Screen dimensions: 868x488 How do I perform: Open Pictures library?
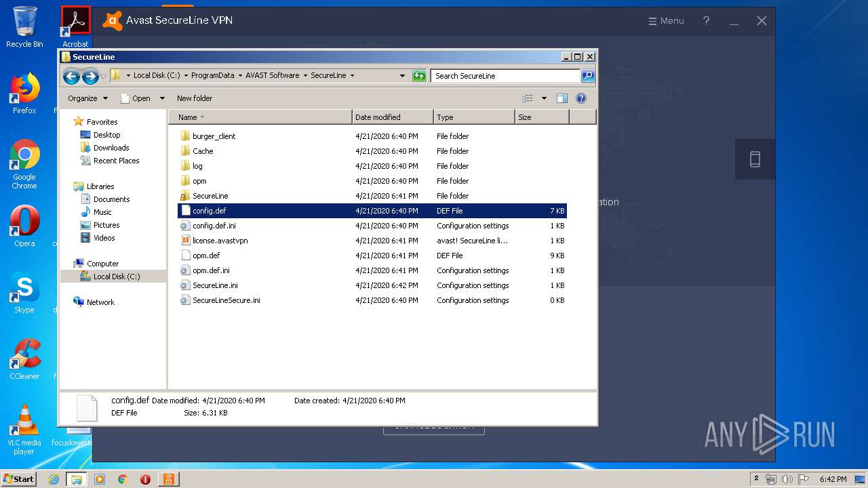pyautogui.click(x=106, y=225)
